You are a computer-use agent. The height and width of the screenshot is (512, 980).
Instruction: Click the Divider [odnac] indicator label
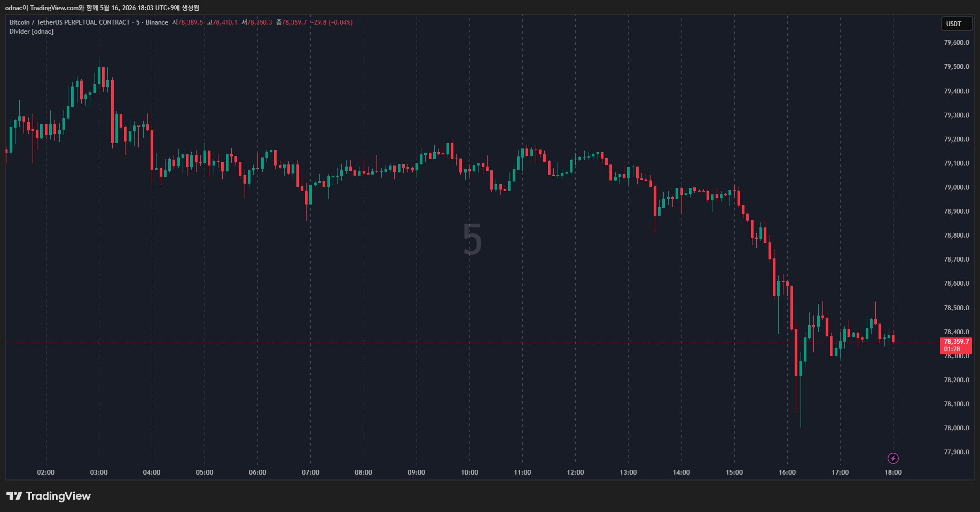point(32,31)
